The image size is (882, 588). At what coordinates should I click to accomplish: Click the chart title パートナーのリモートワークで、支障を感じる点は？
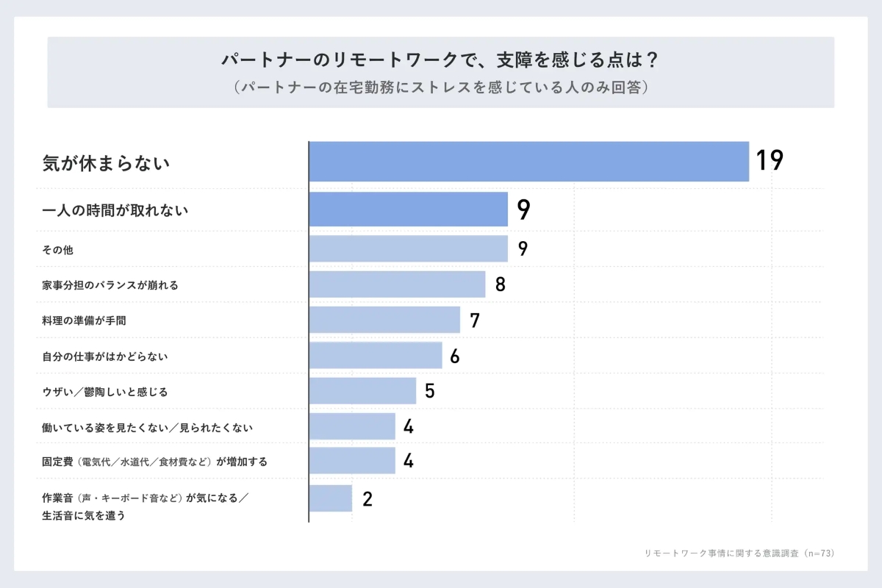(x=440, y=59)
